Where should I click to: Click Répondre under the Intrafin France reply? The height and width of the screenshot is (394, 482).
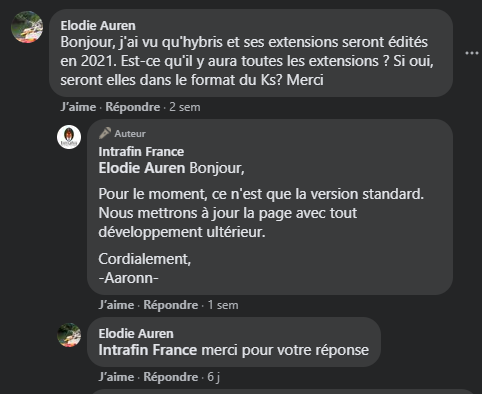click(171, 305)
